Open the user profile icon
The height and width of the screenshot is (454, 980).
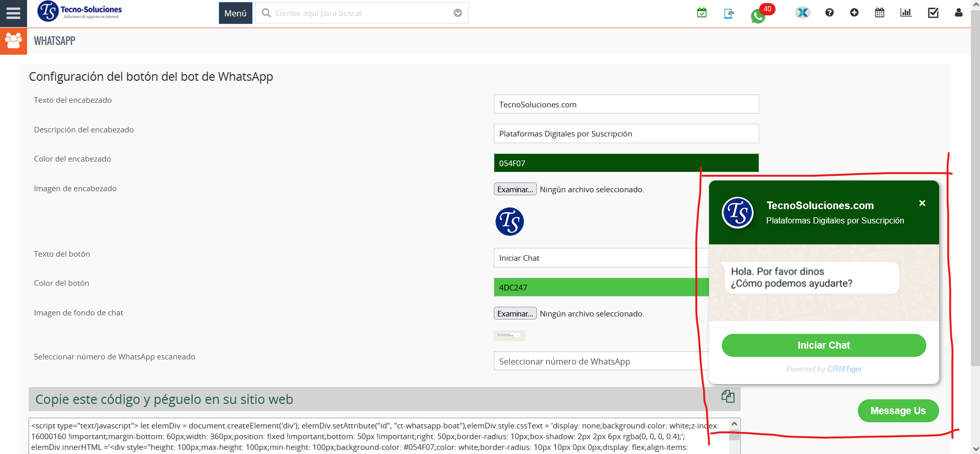[x=958, y=13]
